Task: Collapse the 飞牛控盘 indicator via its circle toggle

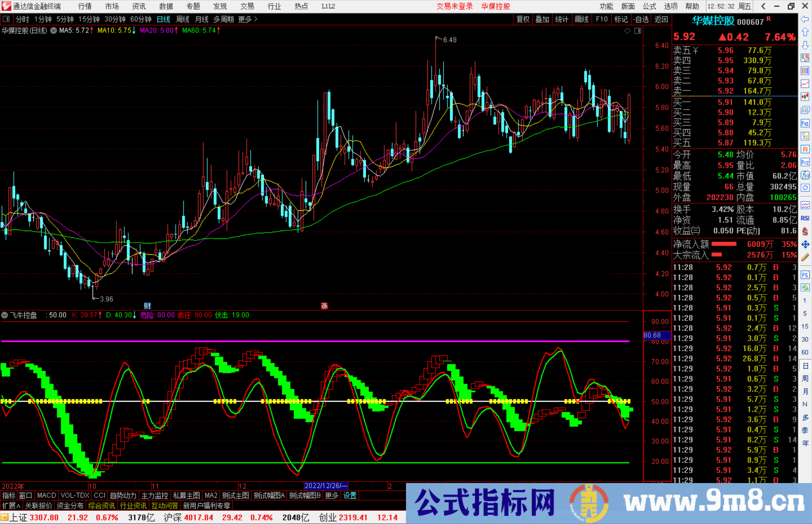Action: (5, 315)
